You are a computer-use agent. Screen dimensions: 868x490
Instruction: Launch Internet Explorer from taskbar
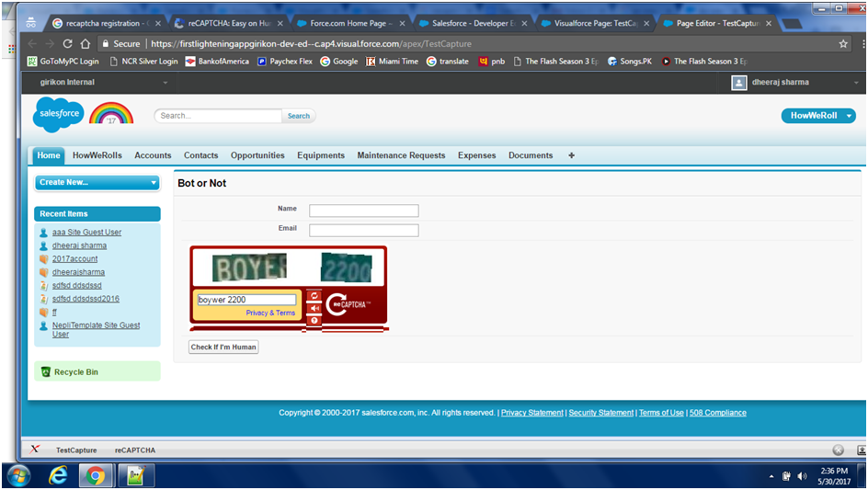click(x=58, y=475)
